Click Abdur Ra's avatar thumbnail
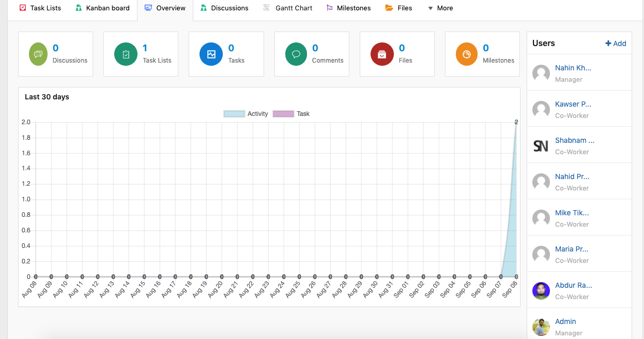644x339 pixels. [x=541, y=291]
